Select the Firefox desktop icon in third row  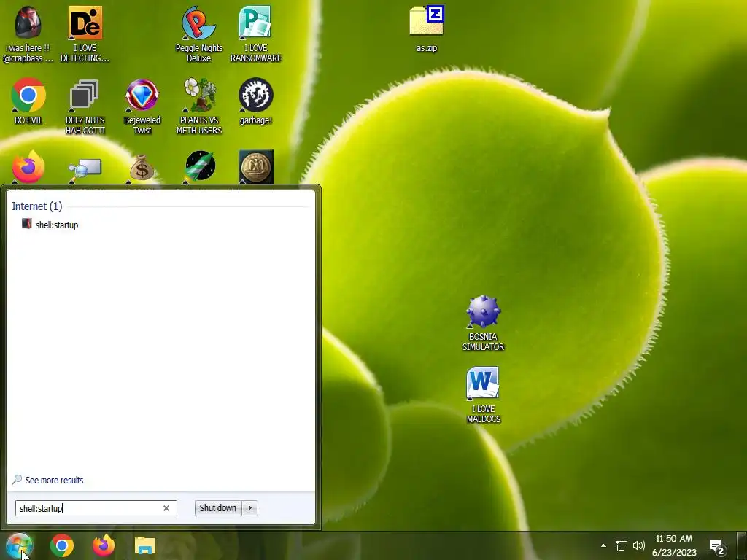[x=28, y=167]
